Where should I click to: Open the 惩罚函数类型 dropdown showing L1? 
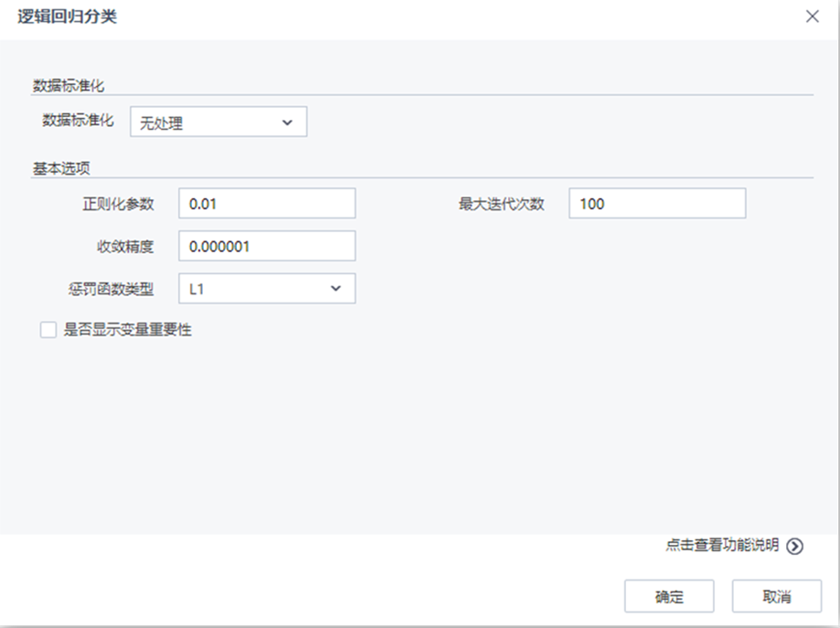coord(266,288)
